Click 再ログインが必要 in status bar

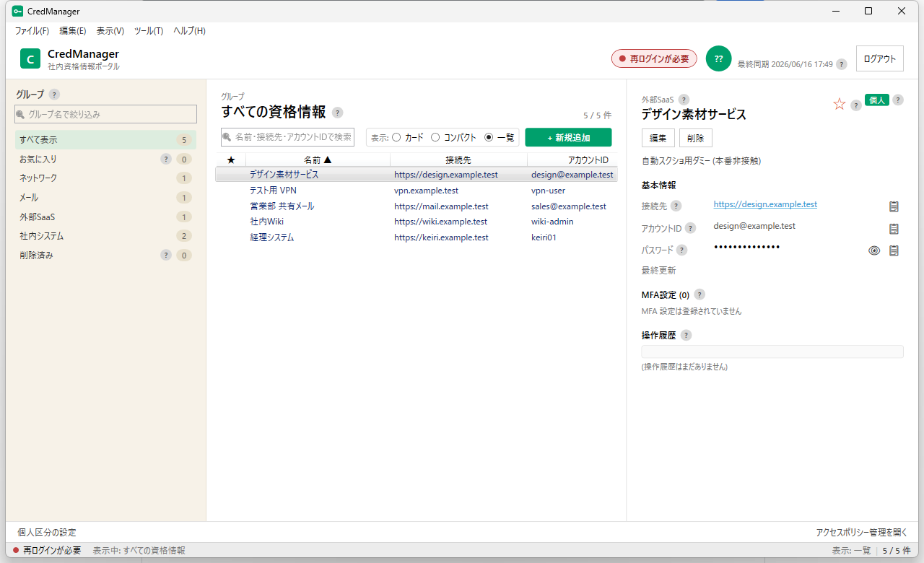pyautogui.click(x=52, y=550)
